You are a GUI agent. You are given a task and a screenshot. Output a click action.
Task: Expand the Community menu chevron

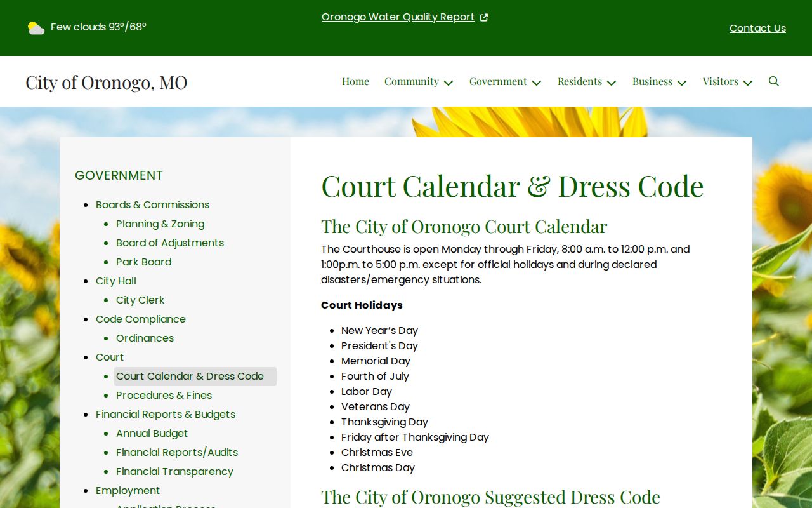pos(449,83)
